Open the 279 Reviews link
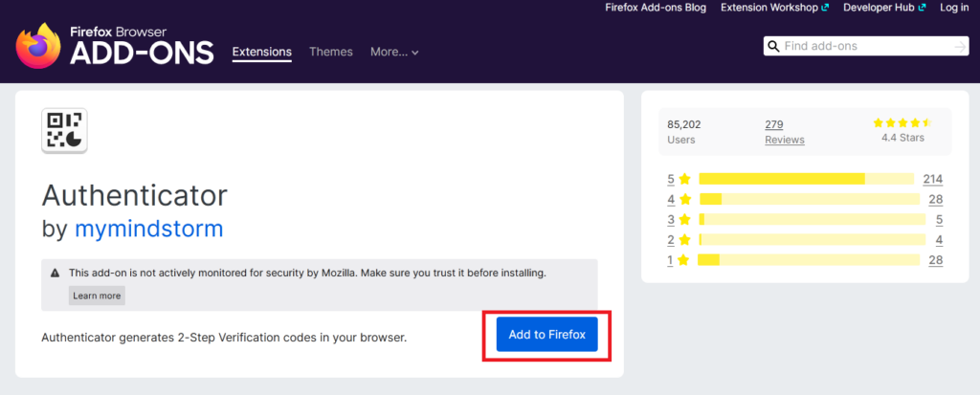This screenshot has width=980, height=395. point(784,132)
